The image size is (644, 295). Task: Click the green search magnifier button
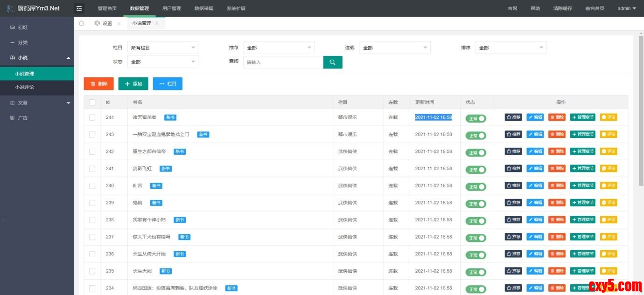(333, 62)
